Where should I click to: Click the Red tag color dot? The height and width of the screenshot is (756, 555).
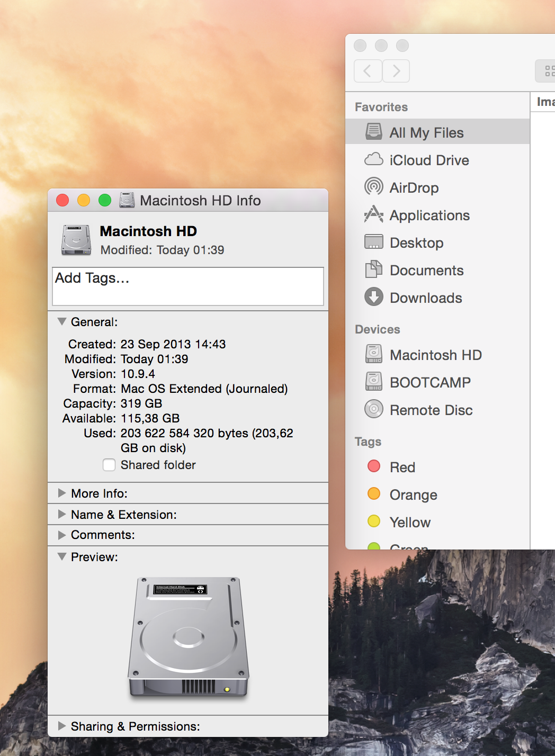(374, 466)
